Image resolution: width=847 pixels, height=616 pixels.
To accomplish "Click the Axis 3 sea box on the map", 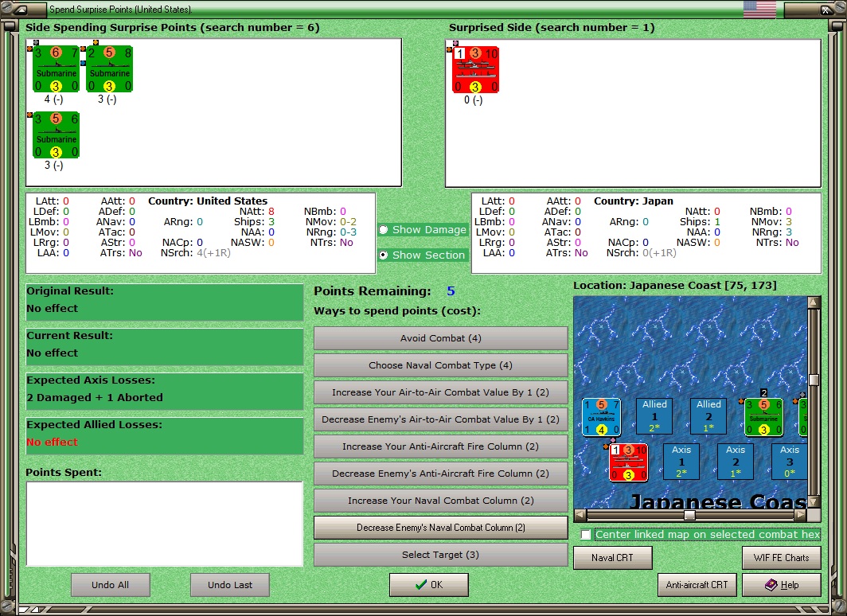I will point(790,462).
